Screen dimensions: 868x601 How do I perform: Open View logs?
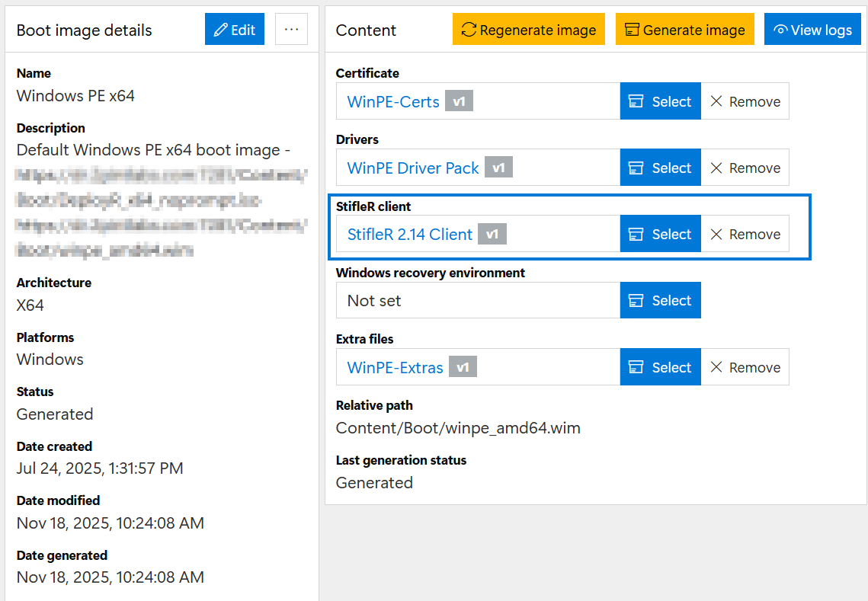click(812, 30)
